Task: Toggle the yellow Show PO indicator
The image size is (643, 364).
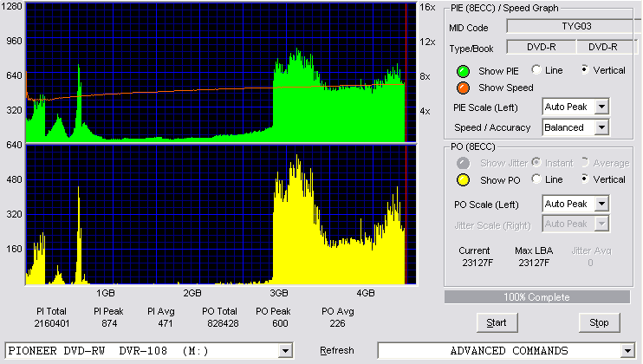Action: click(x=463, y=180)
